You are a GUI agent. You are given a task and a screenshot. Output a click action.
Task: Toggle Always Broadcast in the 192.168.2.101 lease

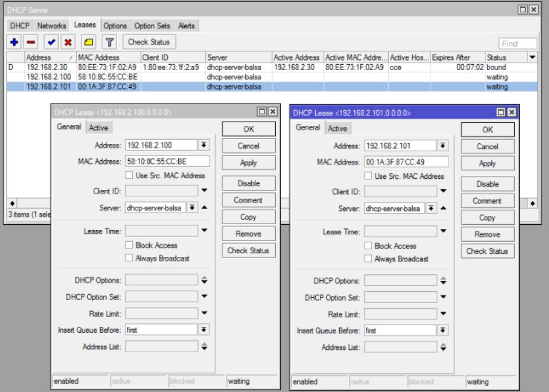[x=368, y=259]
